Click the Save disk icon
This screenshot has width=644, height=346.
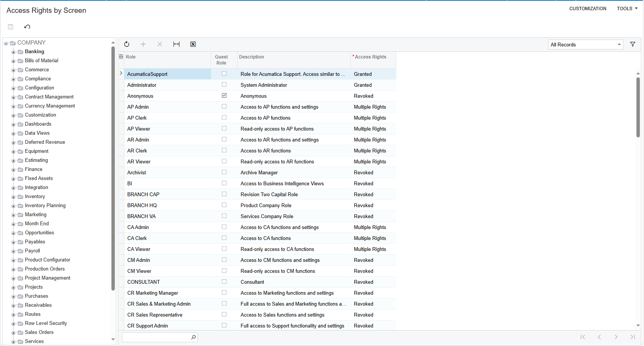[11, 27]
